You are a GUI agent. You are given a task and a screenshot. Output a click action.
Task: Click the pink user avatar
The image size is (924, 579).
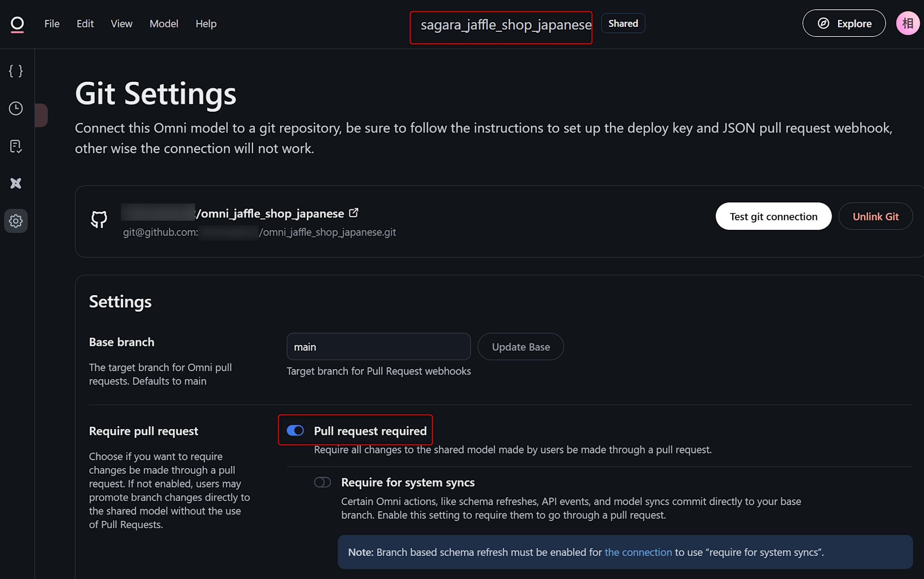[x=907, y=24]
